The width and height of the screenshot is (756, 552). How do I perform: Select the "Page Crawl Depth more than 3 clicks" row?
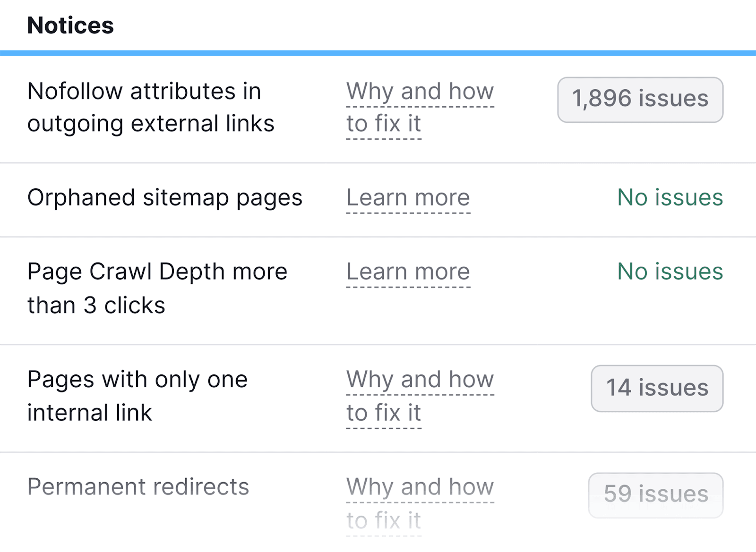tap(157, 288)
